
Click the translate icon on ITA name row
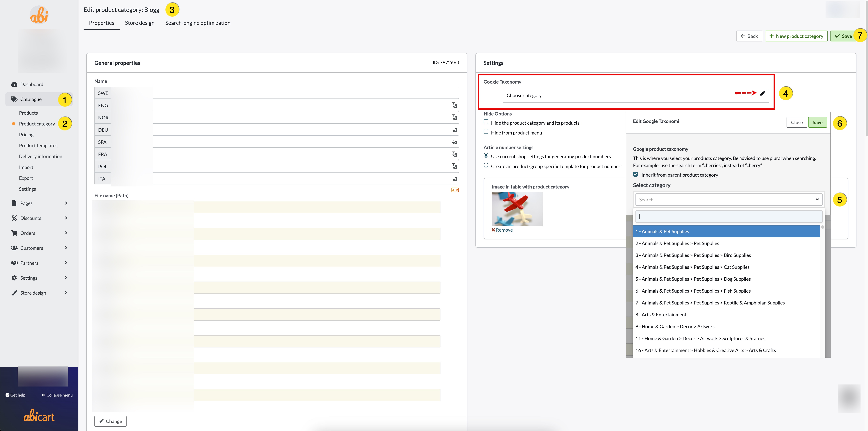454,178
